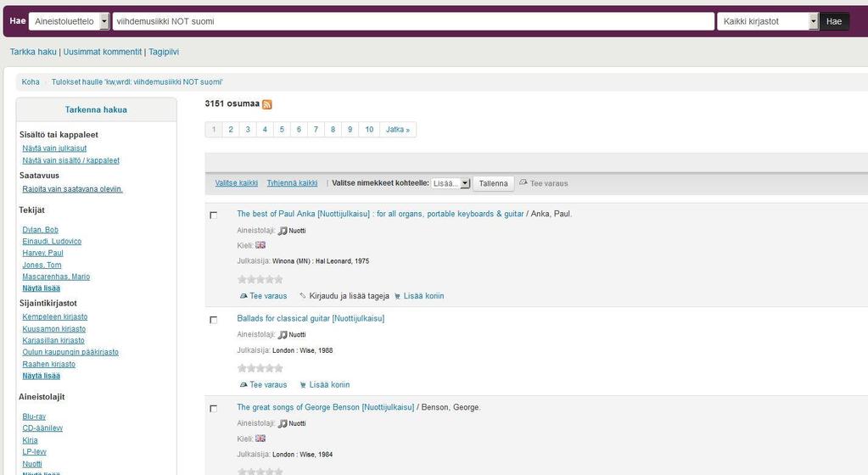
Task: Filter by author Dylan, Bob
Action: 41,230
